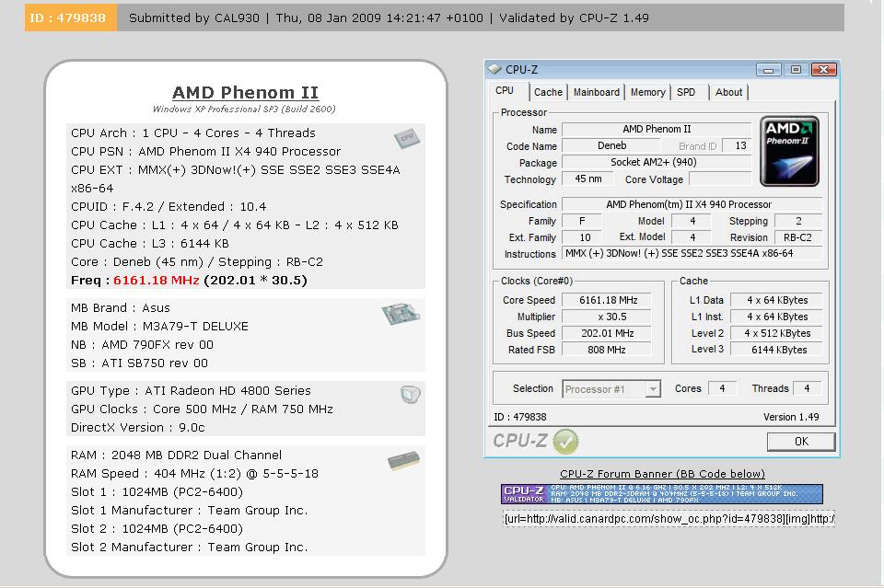
Task: Click the orange ID : 479838 badge
Action: [71, 17]
